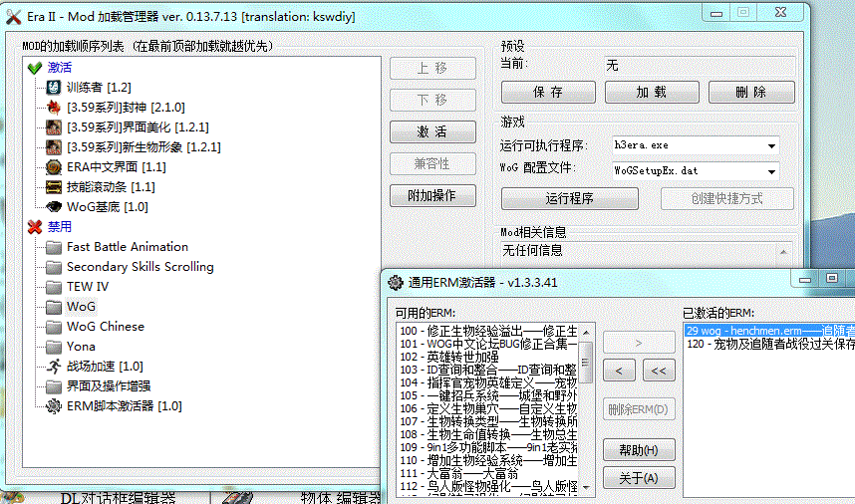The image size is (855, 504).
Task: Click the 关于(A) button
Action: (639, 478)
